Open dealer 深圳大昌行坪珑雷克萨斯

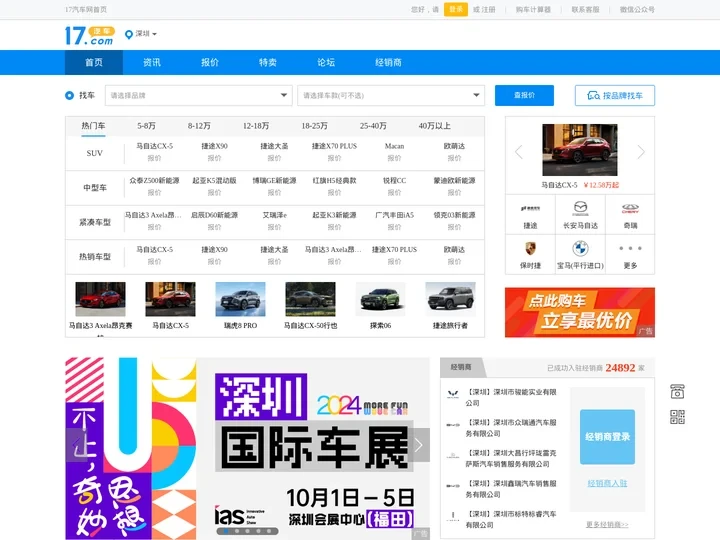(x=511, y=458)
